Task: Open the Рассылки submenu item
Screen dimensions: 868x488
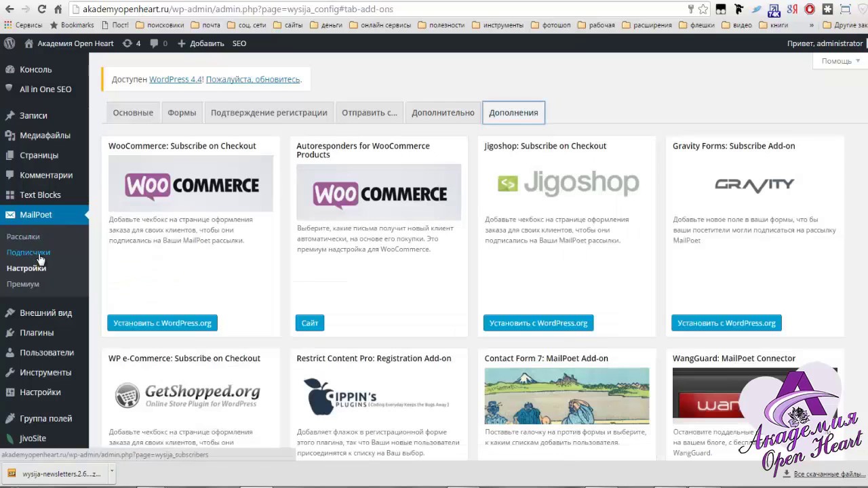Action: [23, 237]
